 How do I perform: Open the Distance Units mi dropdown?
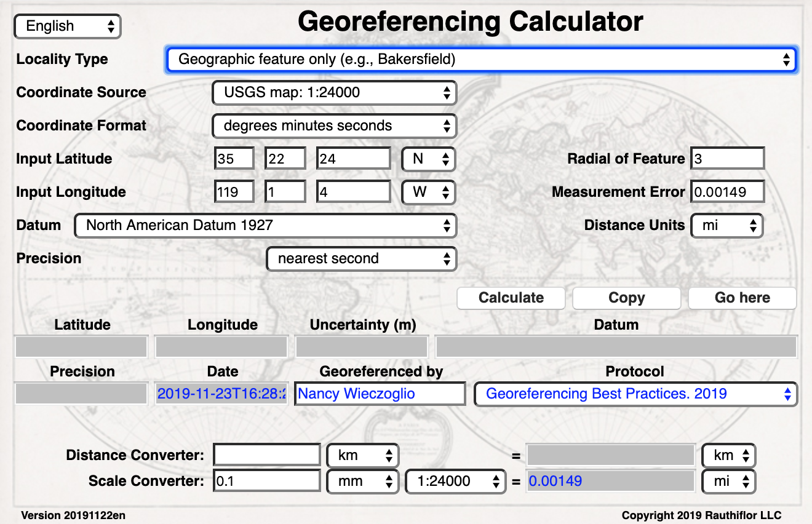click(x=727, y=226)
